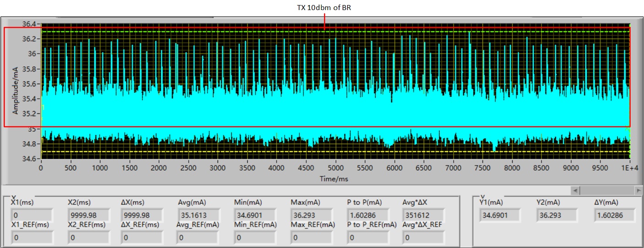This screenshot has width=644, height=248.
Task: Click the ΔX(ms) value field
Action: [142, 215]
